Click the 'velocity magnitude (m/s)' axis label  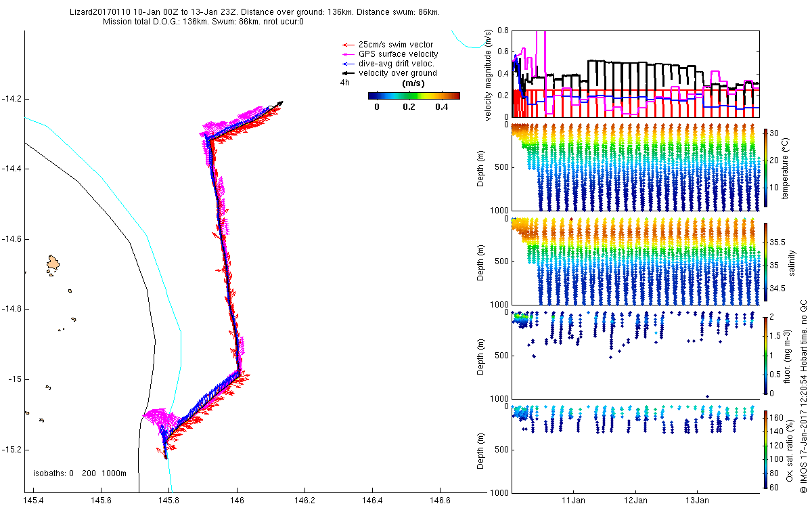pos(488,75)
